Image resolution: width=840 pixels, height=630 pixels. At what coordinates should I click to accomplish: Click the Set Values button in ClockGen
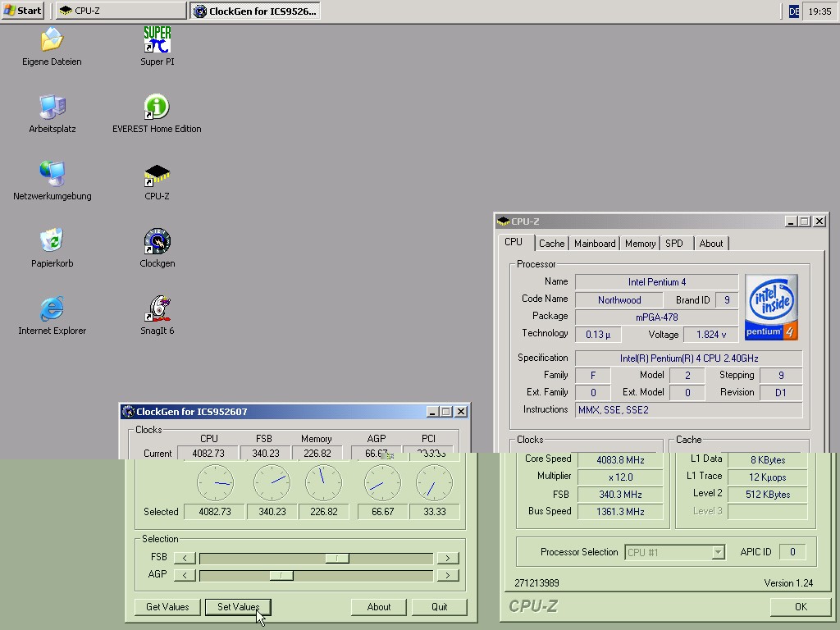pos(238,607)
